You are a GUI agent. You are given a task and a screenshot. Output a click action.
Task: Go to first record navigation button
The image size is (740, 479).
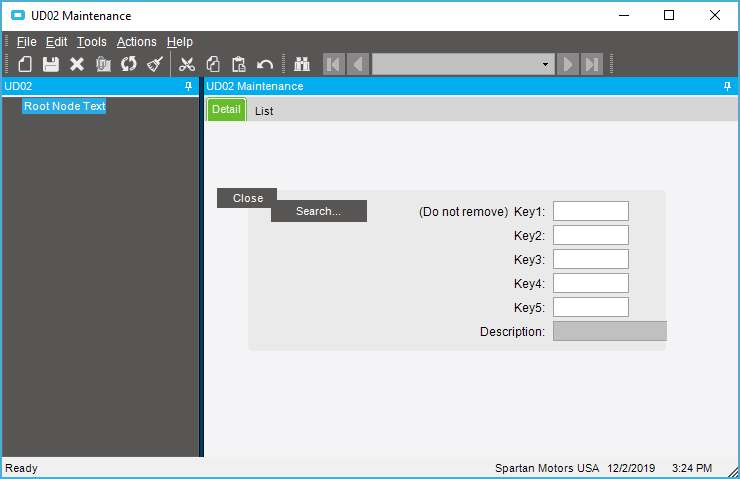point(334,64)
